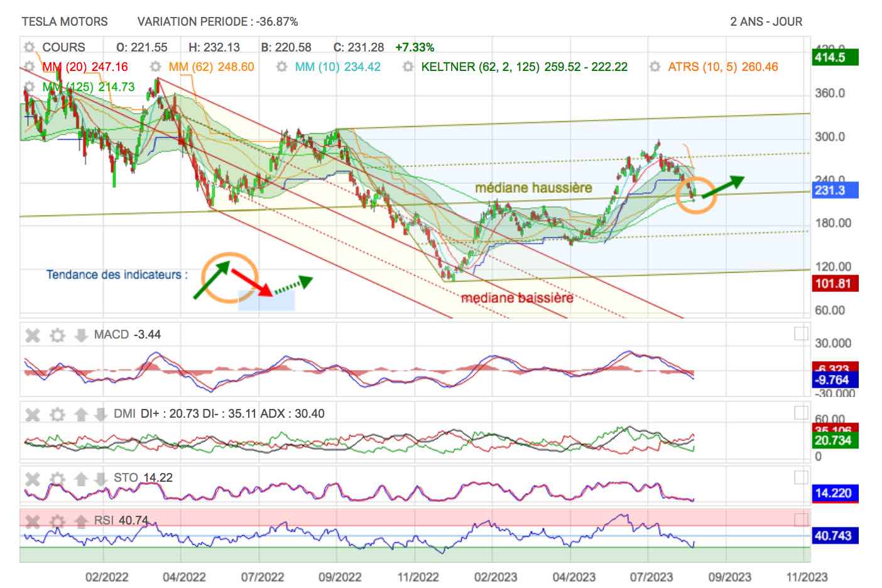Click the médiane baissière annotation
Viewport: 882px width, 588px height.
pos(517,298)
